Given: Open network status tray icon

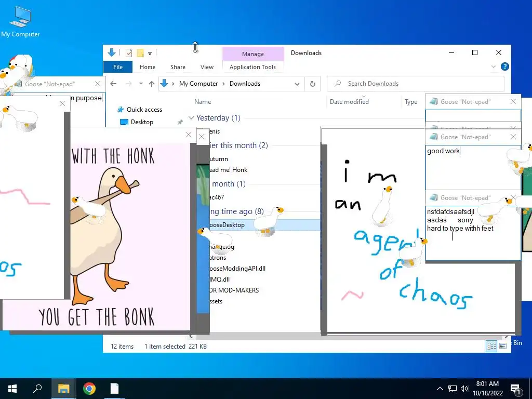Looking at the screenshot, I should [453, 389].
